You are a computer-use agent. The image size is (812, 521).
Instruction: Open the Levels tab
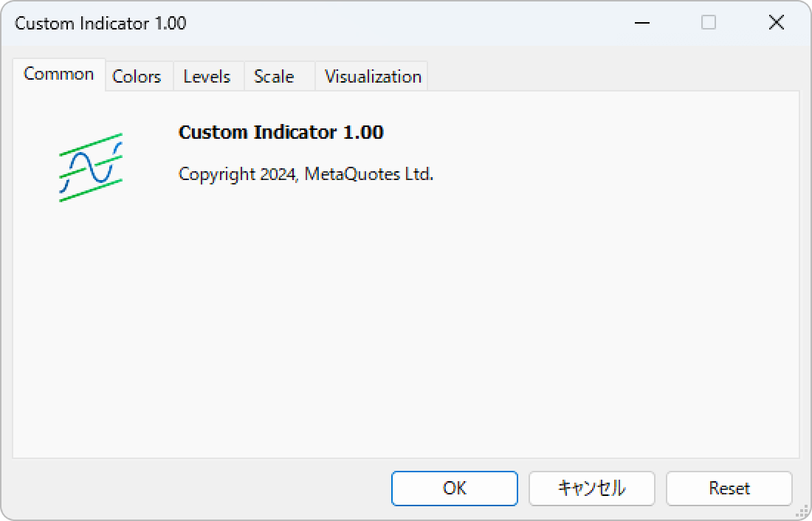coord(209,77)
